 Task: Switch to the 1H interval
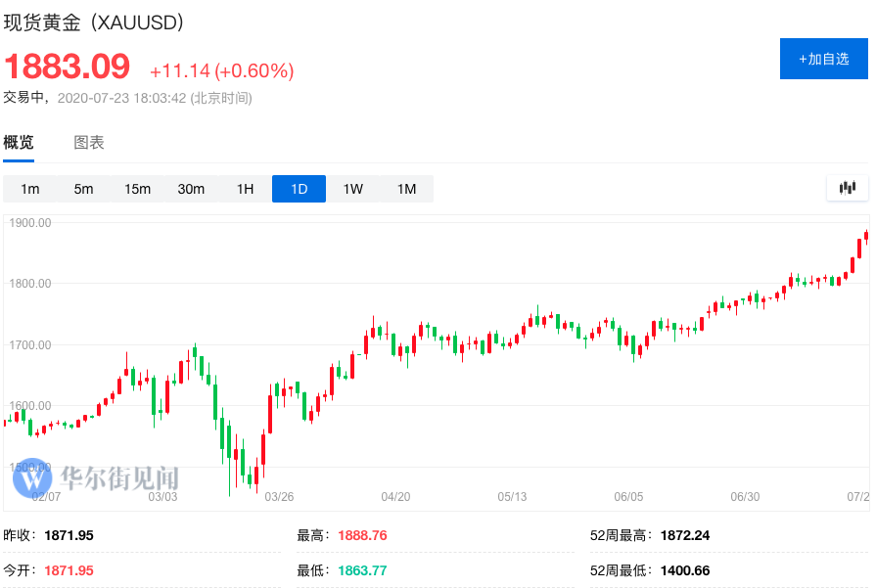[x=245, y=189]
